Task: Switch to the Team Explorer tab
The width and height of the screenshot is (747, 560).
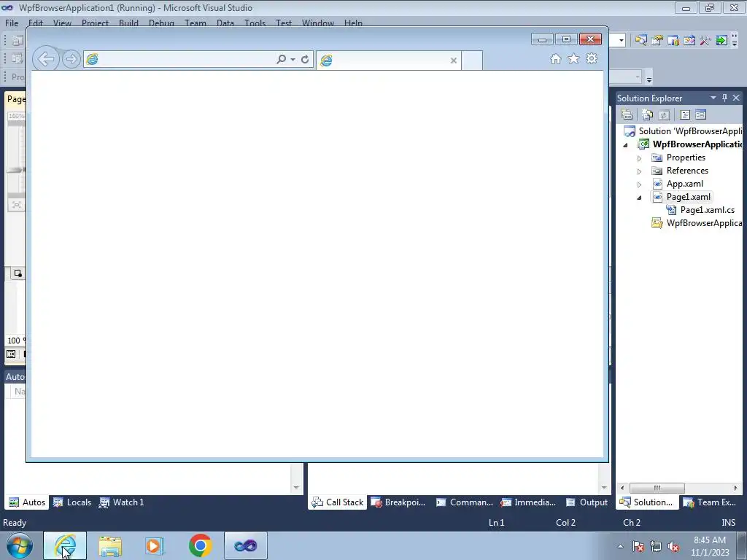Action: 710,502
